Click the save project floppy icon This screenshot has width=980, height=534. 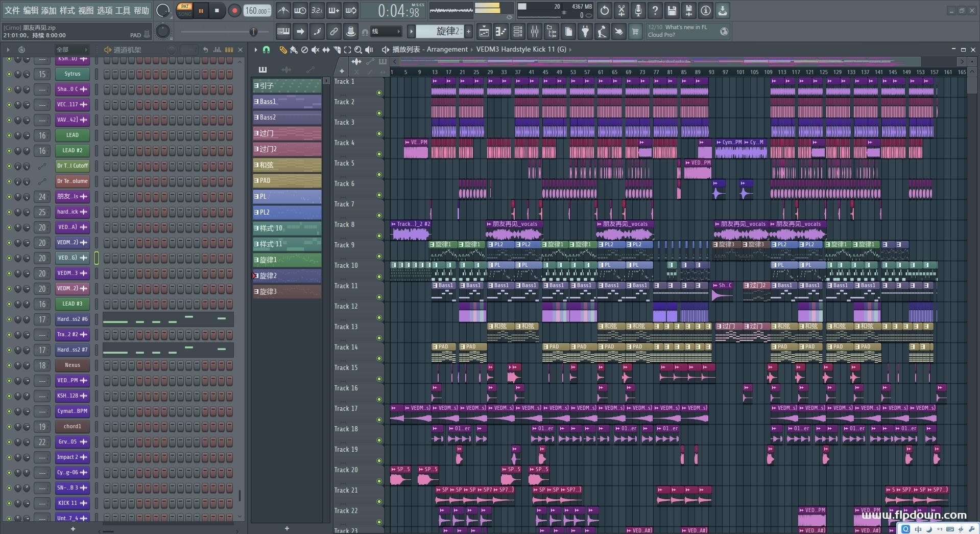pos(672,10)
